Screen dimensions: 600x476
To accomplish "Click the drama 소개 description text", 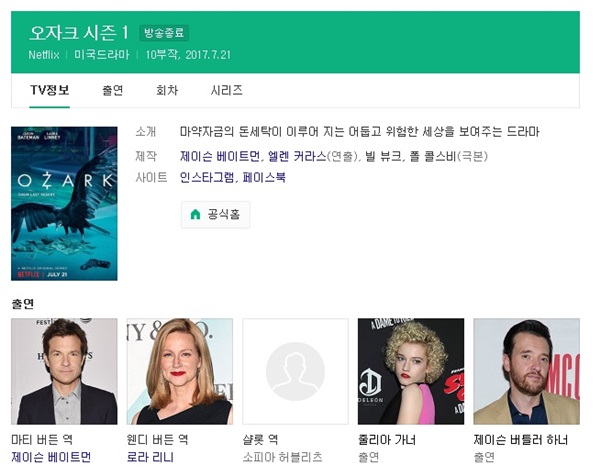I will point(360,132).
